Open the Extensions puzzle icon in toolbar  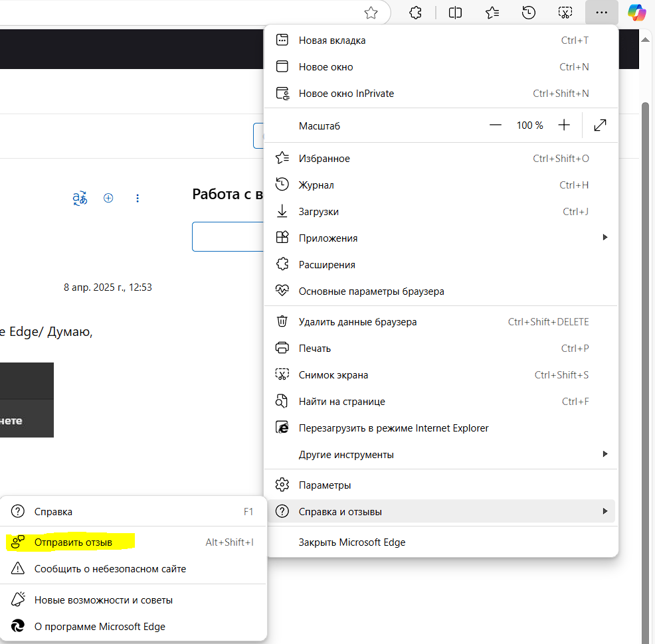point(415,13)
